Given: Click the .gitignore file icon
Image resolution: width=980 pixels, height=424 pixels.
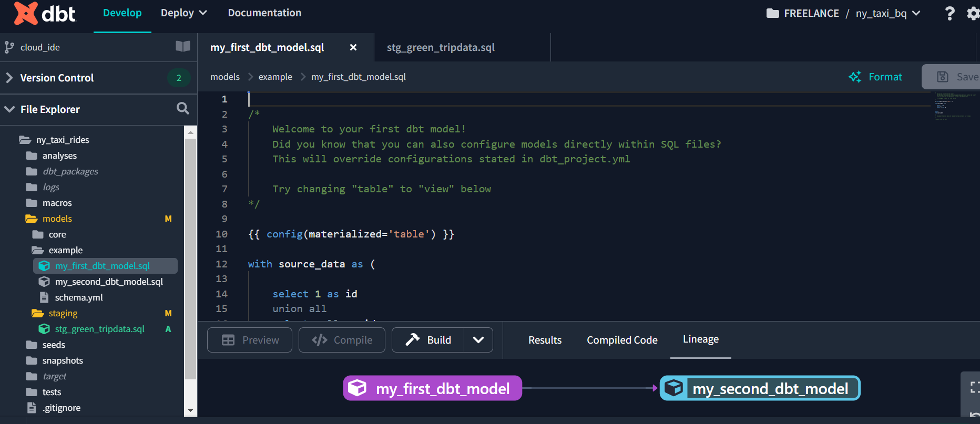Looking at the screenshot, I should point(32,408).
